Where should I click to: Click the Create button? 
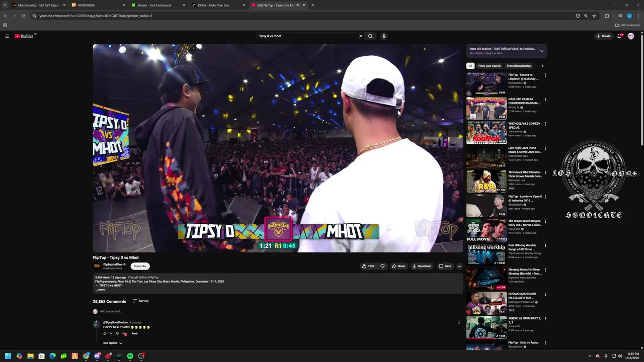click(603, 36)
